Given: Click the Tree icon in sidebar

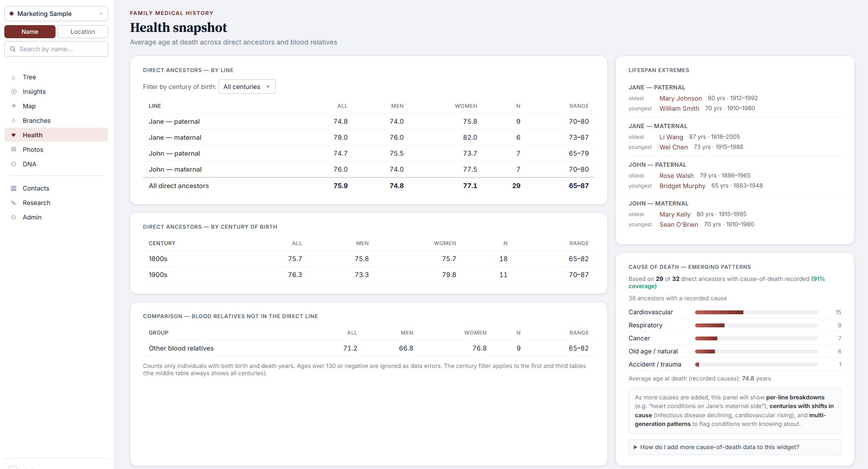Looking at the screenshot, I should [14, 77].
